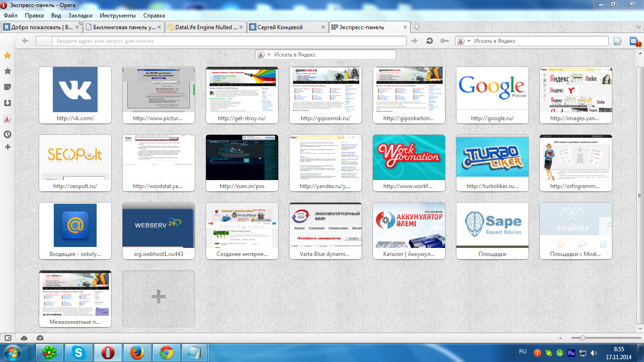Open the srg.webhost1.ru:443 speed dial tile
This screenshot has width=644, height=362.
[158, 230]
